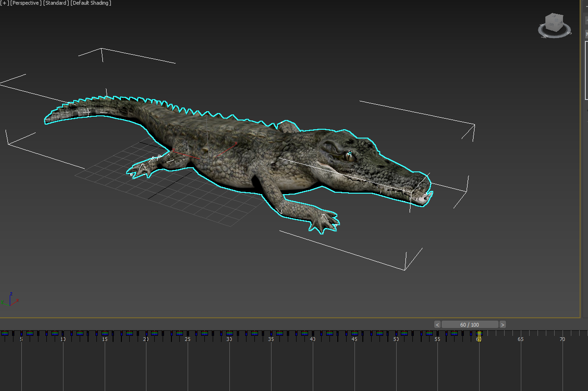Jump to frame 70 on the timeline
Screen dimensions: 588x391
click(x=562, y=339)
